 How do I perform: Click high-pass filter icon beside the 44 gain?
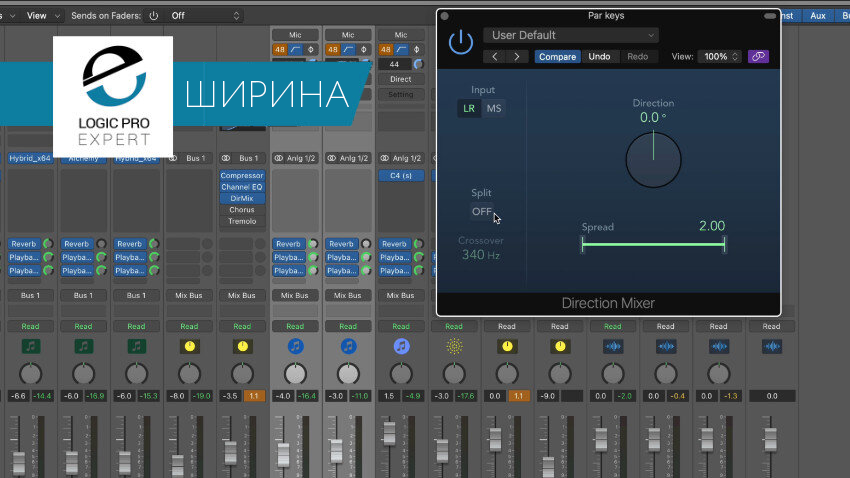tap(401, 49)
